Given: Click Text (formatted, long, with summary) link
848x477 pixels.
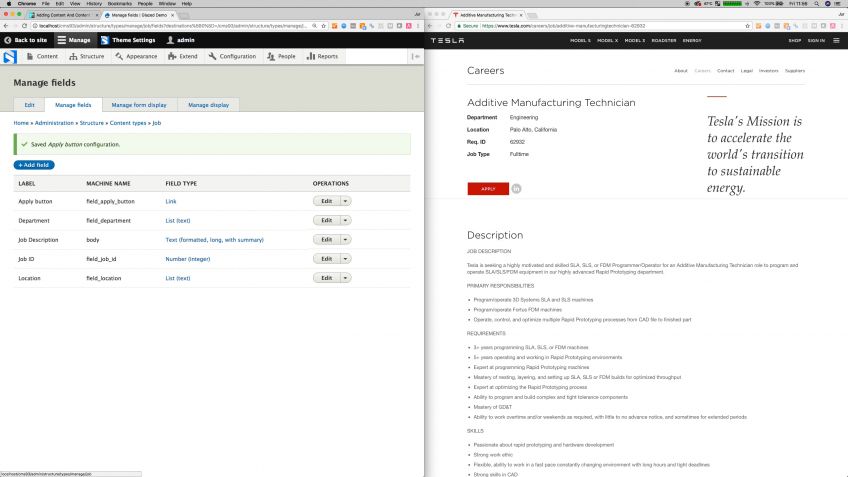Looking at the screenshot, I should (x=215, y=240).
